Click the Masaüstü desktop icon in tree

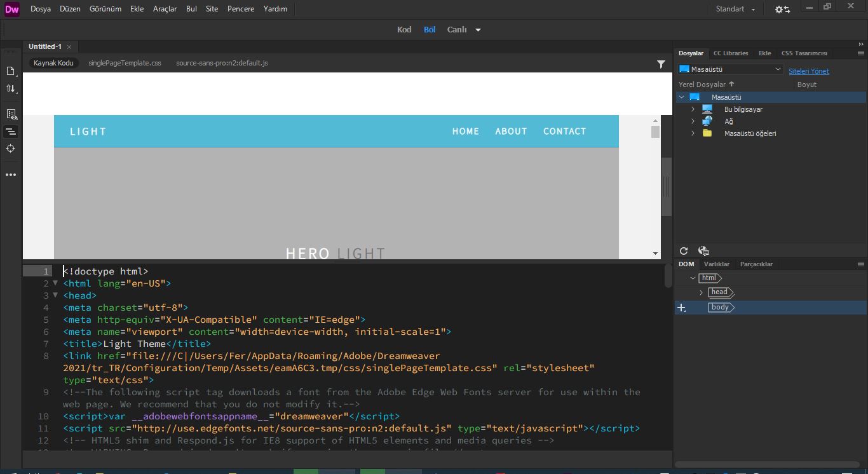pyautogui.click(x=695, y=97)
